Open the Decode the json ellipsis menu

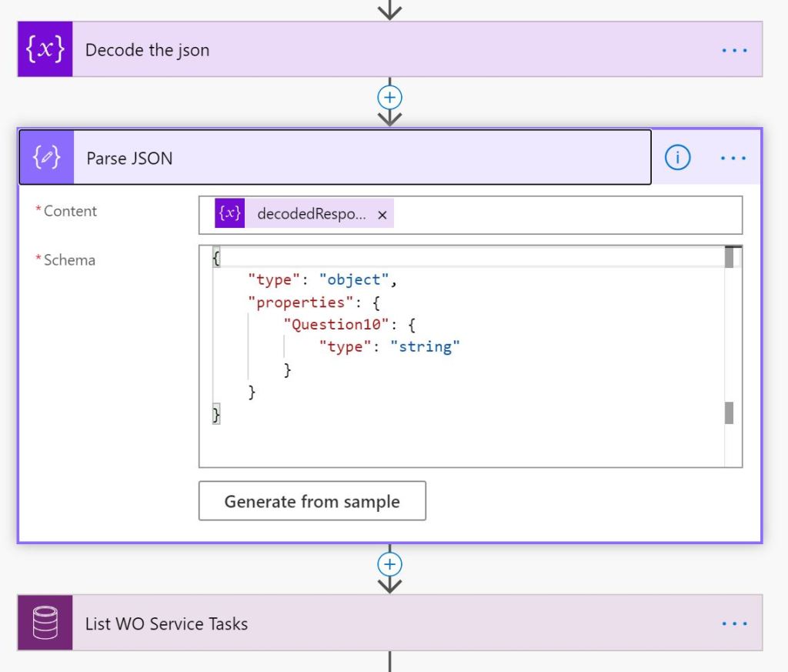(x=733, y=50)
